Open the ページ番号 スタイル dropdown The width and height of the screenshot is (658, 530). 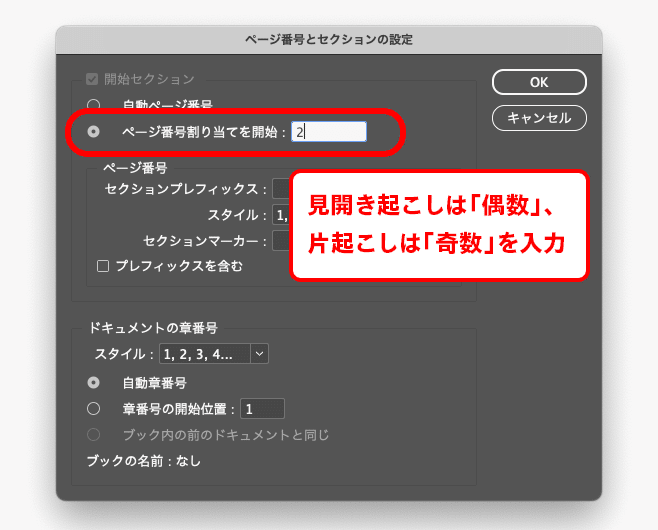pos(282,215)
